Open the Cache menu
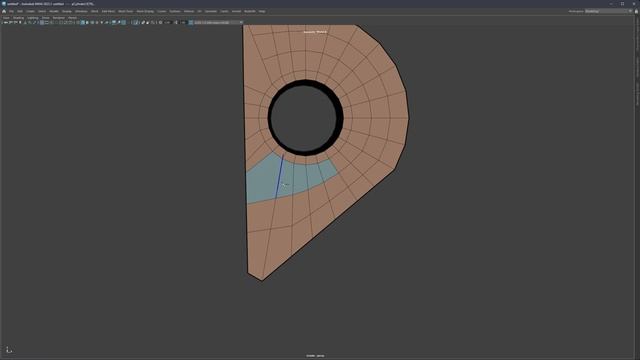The height and width of the screenshot is (360, 640). 224,11
